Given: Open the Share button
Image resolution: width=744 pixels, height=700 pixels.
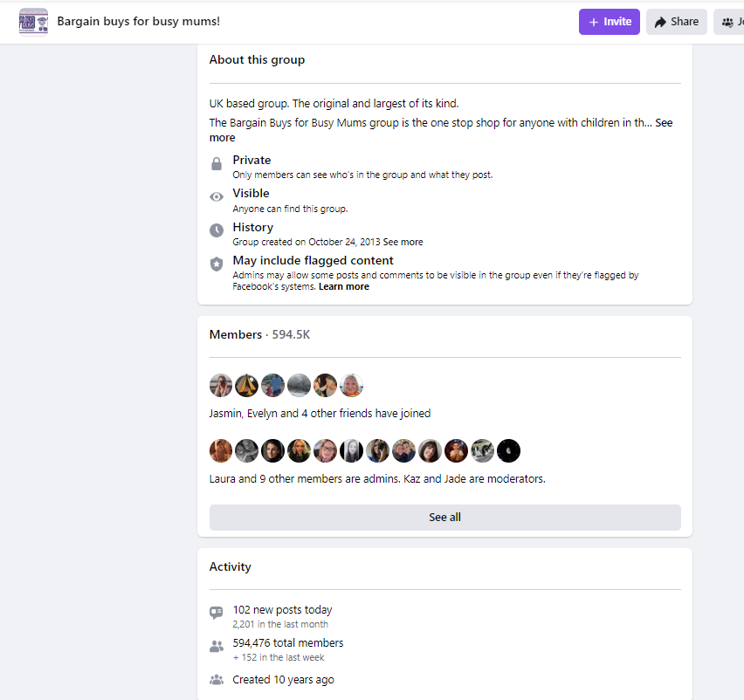Looking at the screenshot, I should [677, 22].
